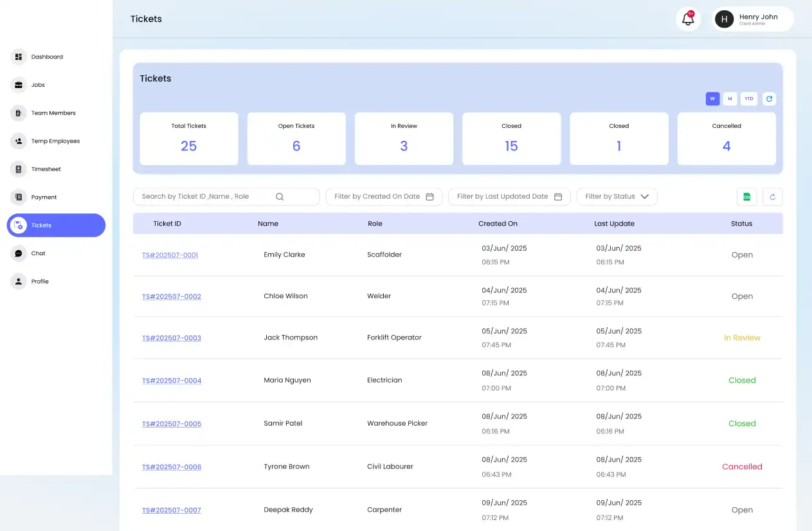Open calendar icon in Last Updated filter
This screenshot has width=812, height=531.
pyautogui.click(x=558, y=197)
